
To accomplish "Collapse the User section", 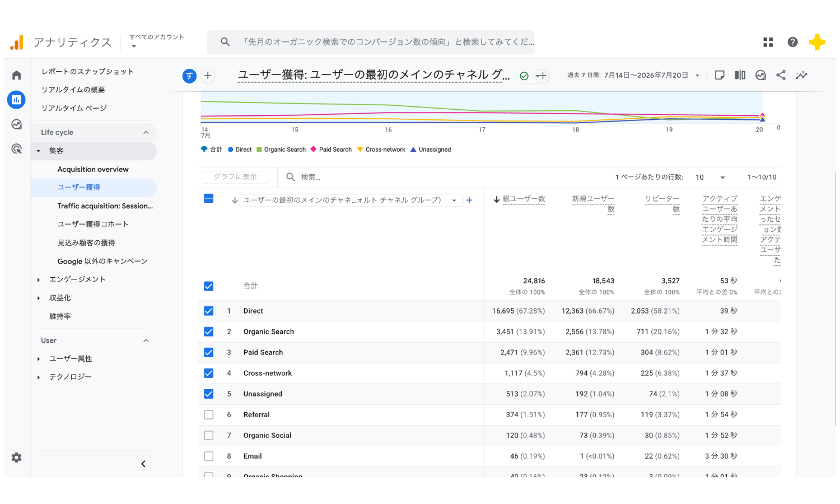I will (x=146, y=340).
